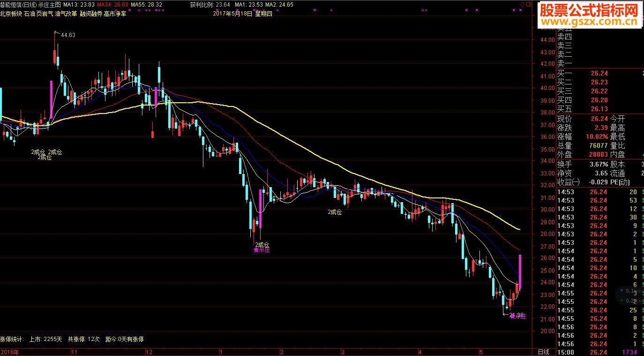Click the PE(动) label

click(620, 182)
